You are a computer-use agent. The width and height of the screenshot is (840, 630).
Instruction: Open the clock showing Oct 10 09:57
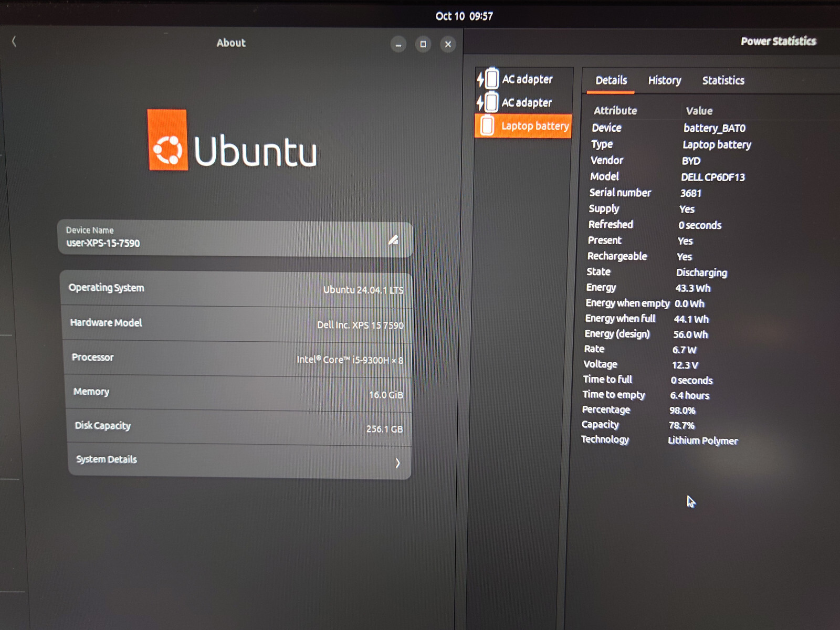pyautogui.click(x=464, y=16)
